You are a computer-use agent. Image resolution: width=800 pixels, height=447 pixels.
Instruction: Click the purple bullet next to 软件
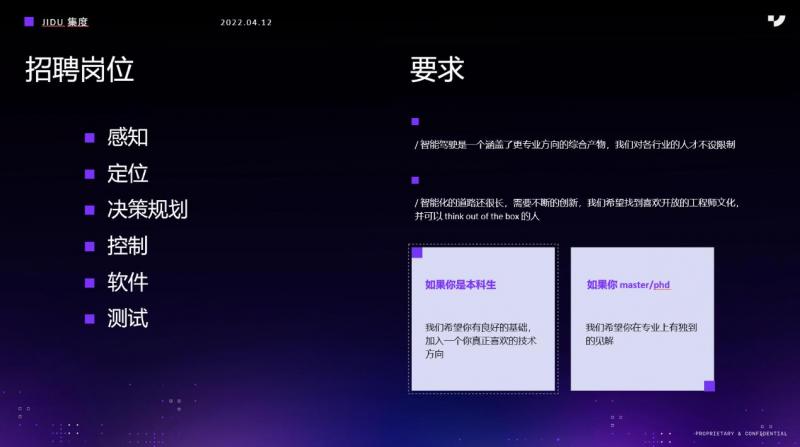(x=90, y=283)
